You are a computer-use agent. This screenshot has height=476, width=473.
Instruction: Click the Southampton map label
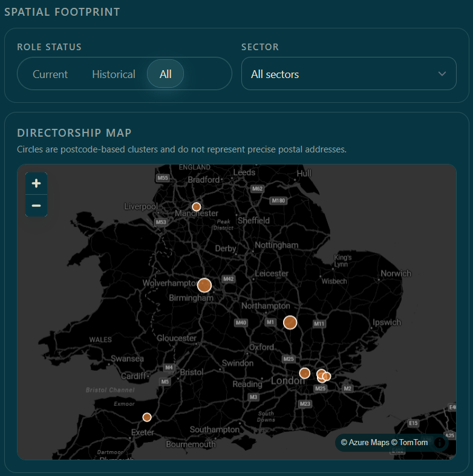tap(215, 429)
